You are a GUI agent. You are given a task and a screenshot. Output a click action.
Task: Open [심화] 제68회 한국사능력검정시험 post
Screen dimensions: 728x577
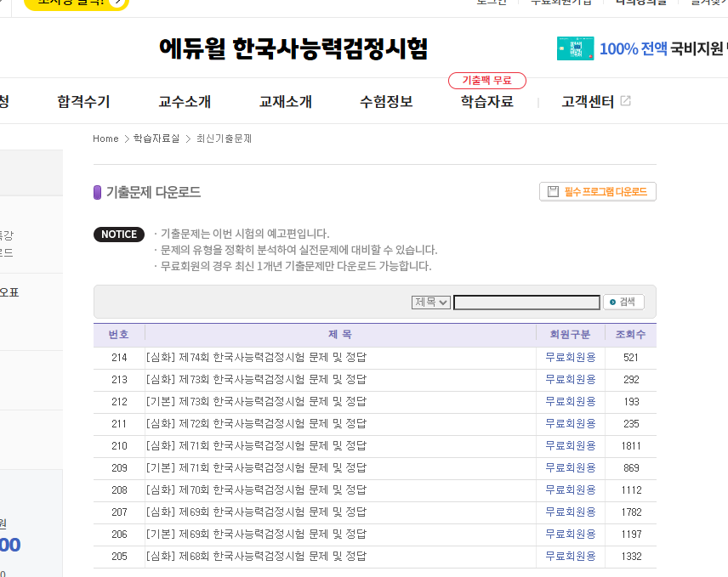tap(256, 557)
